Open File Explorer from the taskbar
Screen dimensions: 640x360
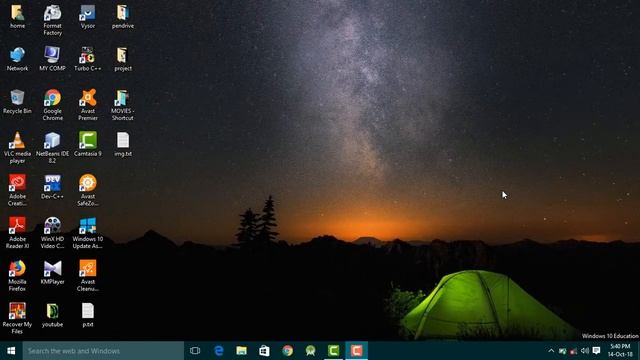click(242, 351)
